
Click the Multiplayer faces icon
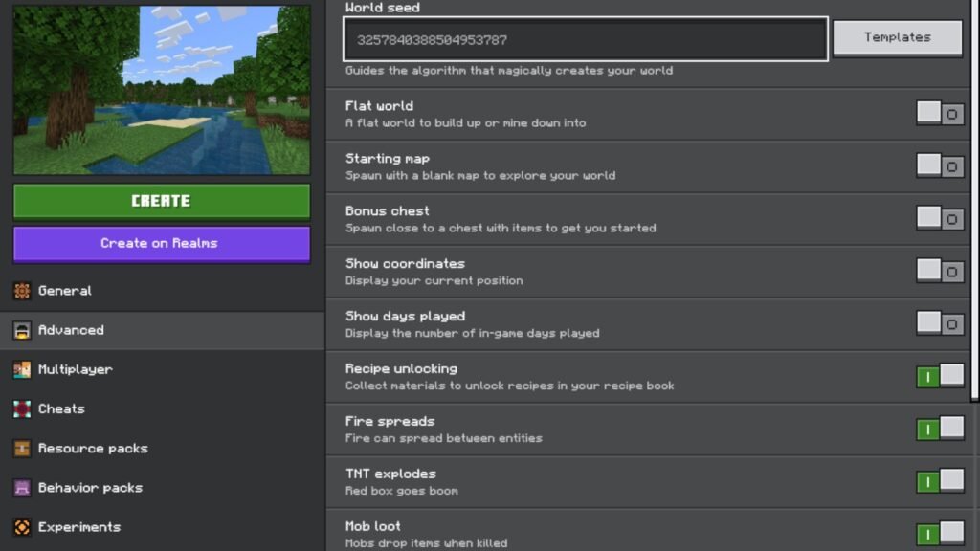click(22, 369)
